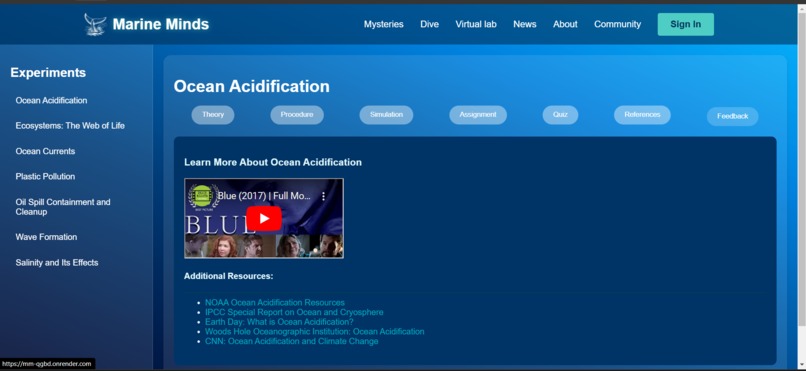This screenshot has height=371, width=806.
Task: Open Mysteries in the top navigation
Action: click(383, 24)
